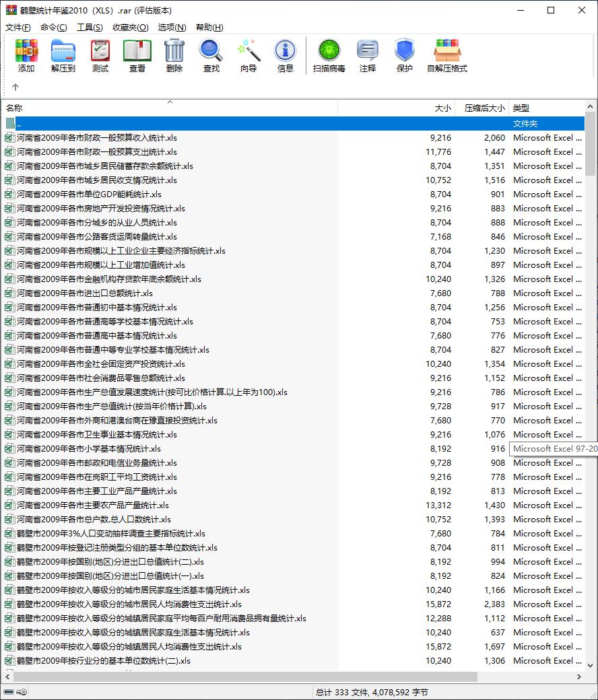Click size value 13,312 in list
This screenshot has width=598, height=700.
[438, 505]
